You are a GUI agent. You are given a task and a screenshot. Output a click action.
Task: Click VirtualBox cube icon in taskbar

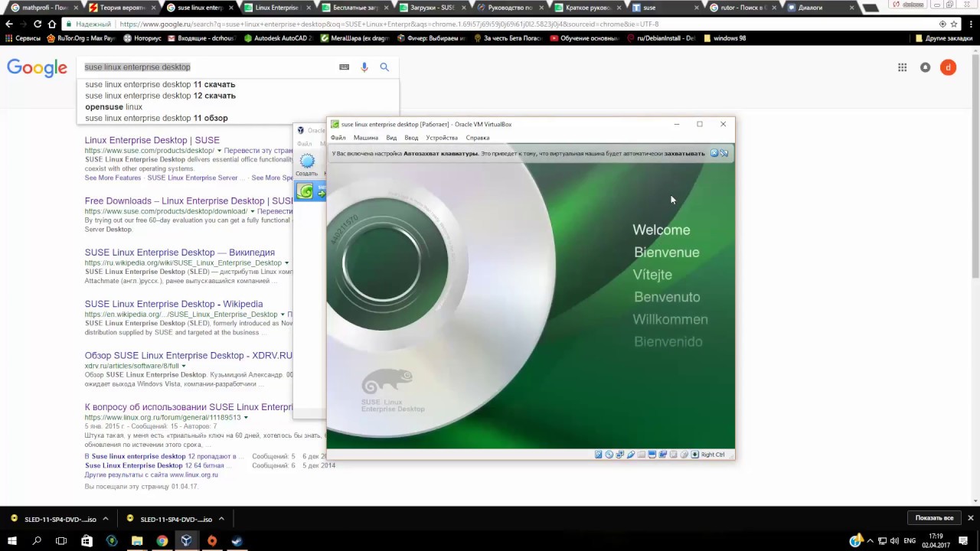(x=187, y=541)
